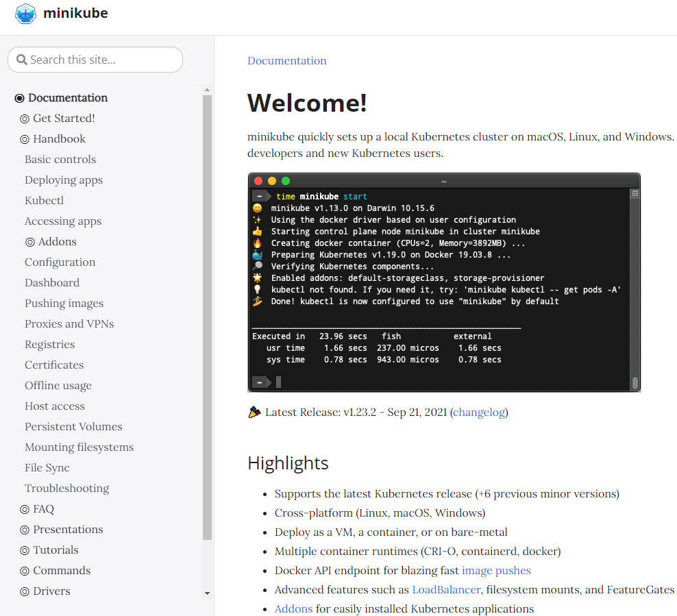Go to Offline usage page
Viewport: 677px width, 616px height.
[x=58, y=386]
